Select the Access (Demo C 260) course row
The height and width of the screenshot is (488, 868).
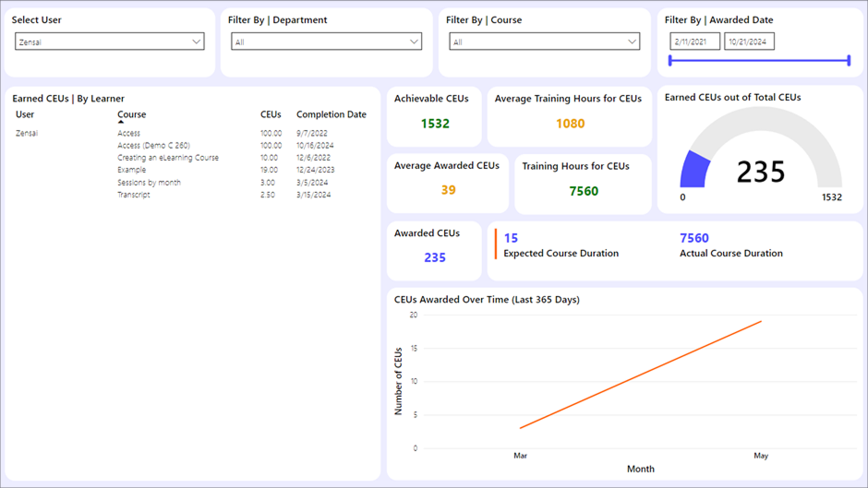click(x=153, y=146)
